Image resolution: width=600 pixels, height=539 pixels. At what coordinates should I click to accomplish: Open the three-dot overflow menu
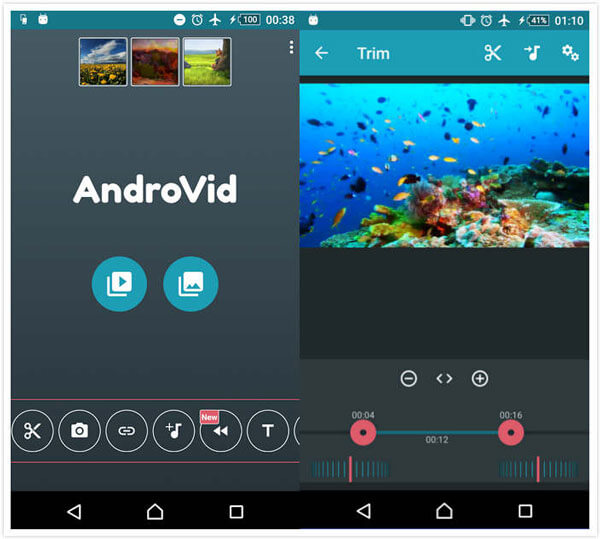click(291, 47)
